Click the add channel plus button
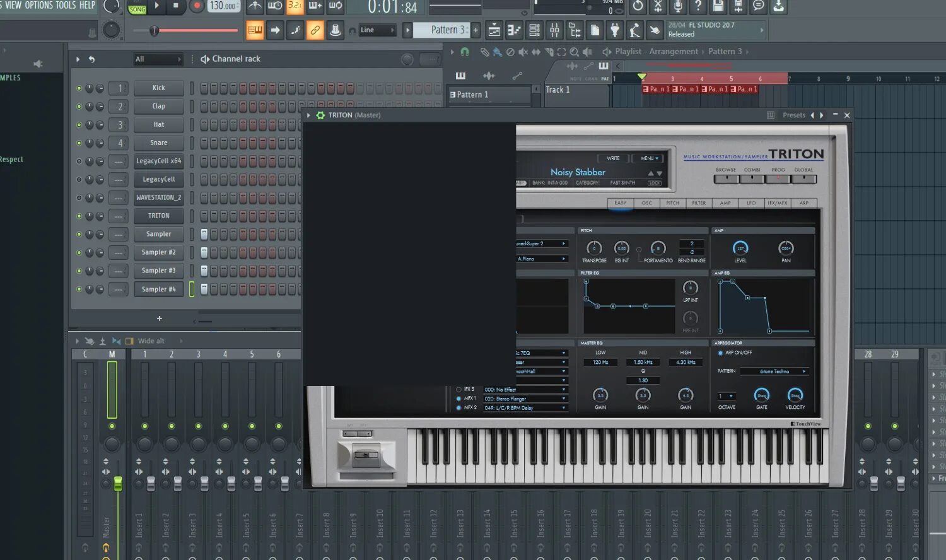The width and height of the screenshot is (946, 560). (x=160, y=318)
